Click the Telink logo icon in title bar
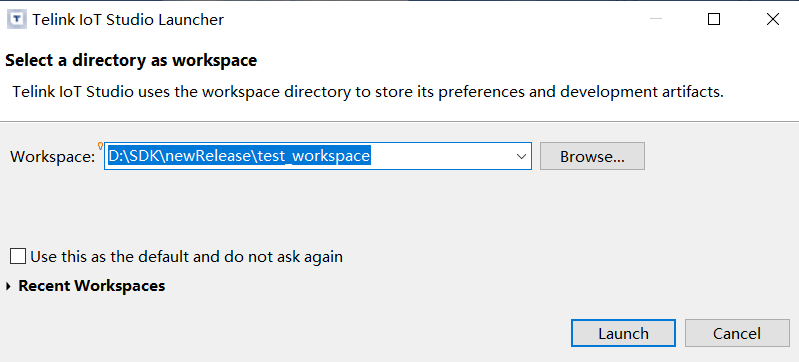This screenshot has height=362, width=799. (x=17, y=20)
